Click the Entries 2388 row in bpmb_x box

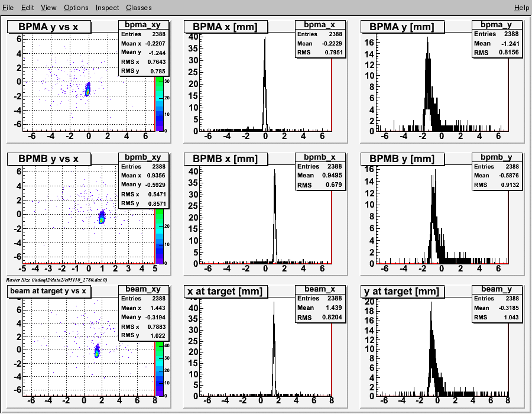coord(320,166)
